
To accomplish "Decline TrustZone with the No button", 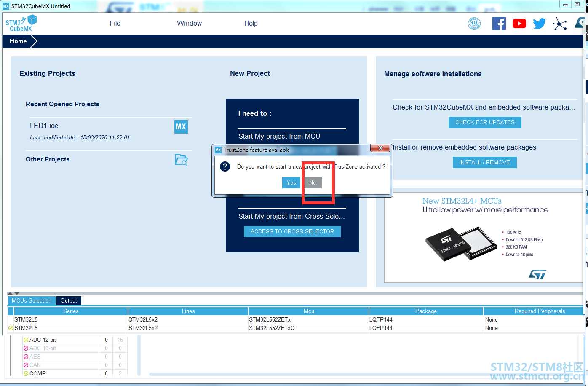I will tap(313, 182).
